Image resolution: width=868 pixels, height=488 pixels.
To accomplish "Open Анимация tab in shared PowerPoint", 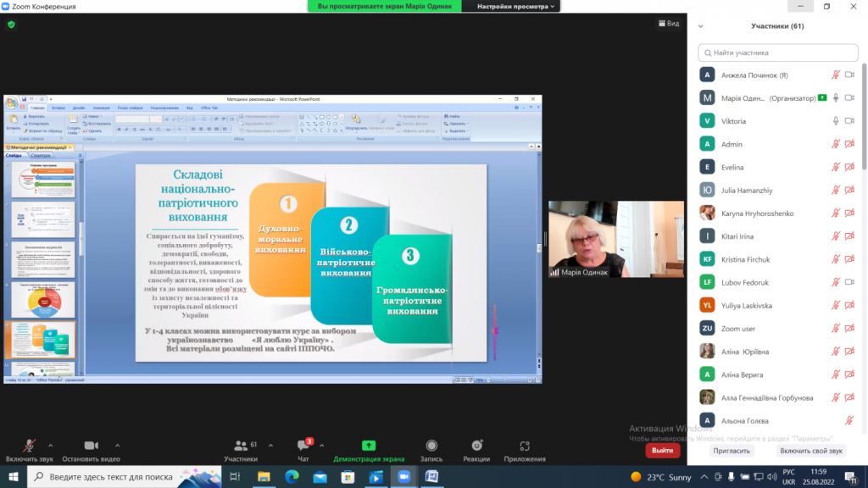I will point(101,108).
